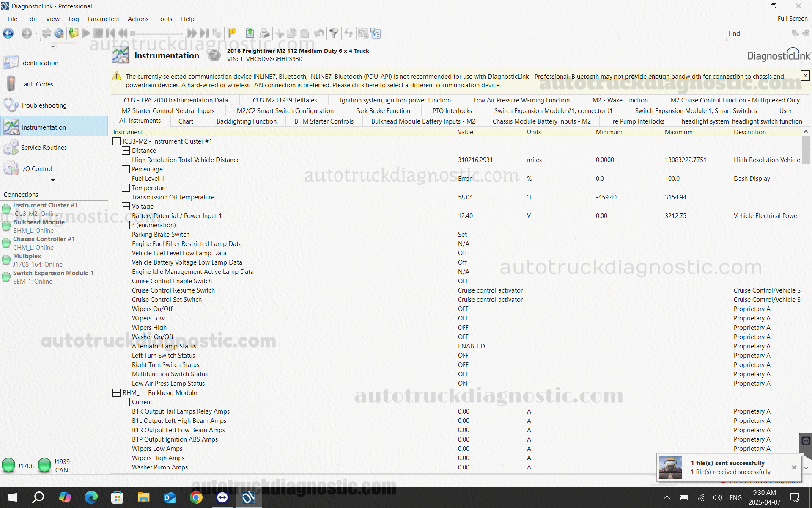Click the Print toolbar icon

coord(265,33)
